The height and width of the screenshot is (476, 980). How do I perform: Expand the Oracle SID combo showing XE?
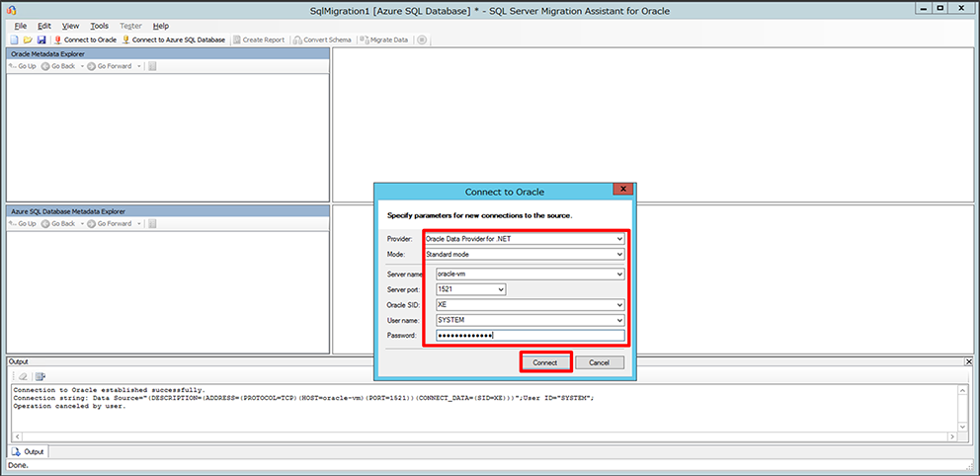click(619, 305)
